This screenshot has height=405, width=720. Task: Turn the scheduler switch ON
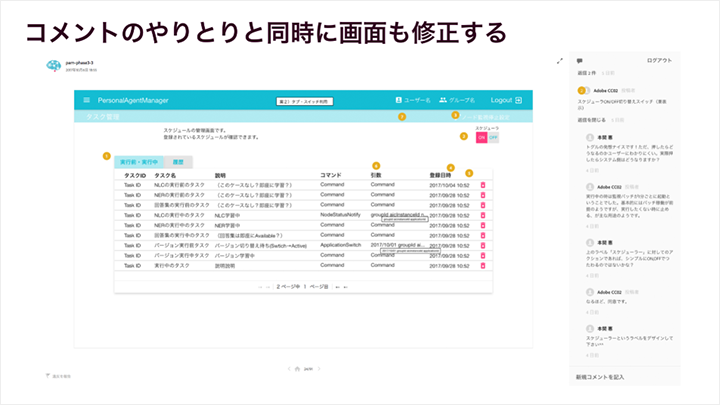coord(481,137)
